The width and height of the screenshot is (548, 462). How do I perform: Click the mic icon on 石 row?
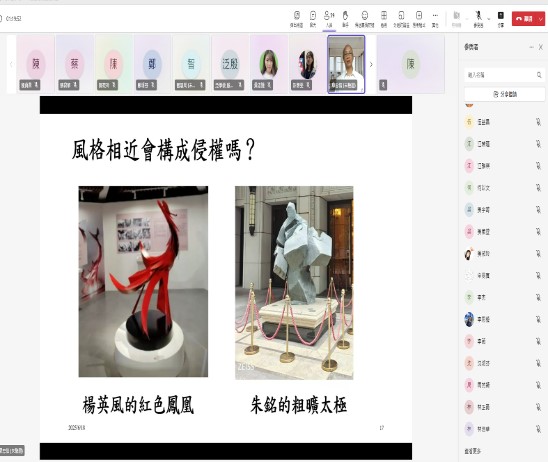(x=538, y=122)
